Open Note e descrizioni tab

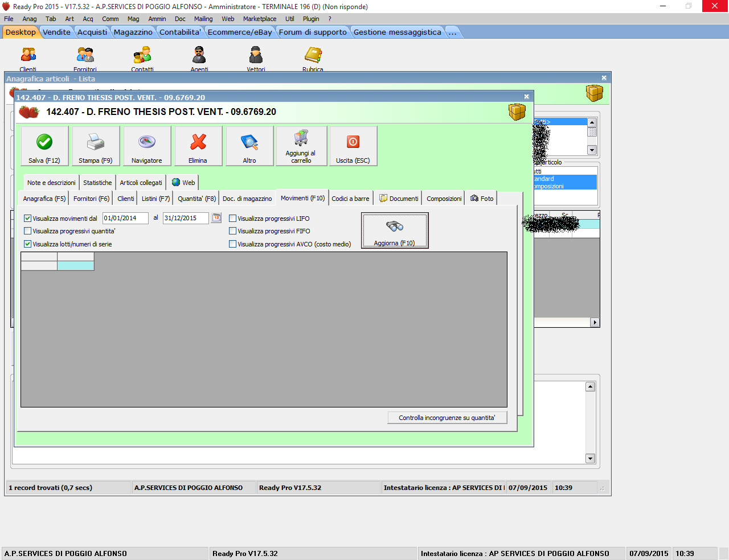coord(51,183)
